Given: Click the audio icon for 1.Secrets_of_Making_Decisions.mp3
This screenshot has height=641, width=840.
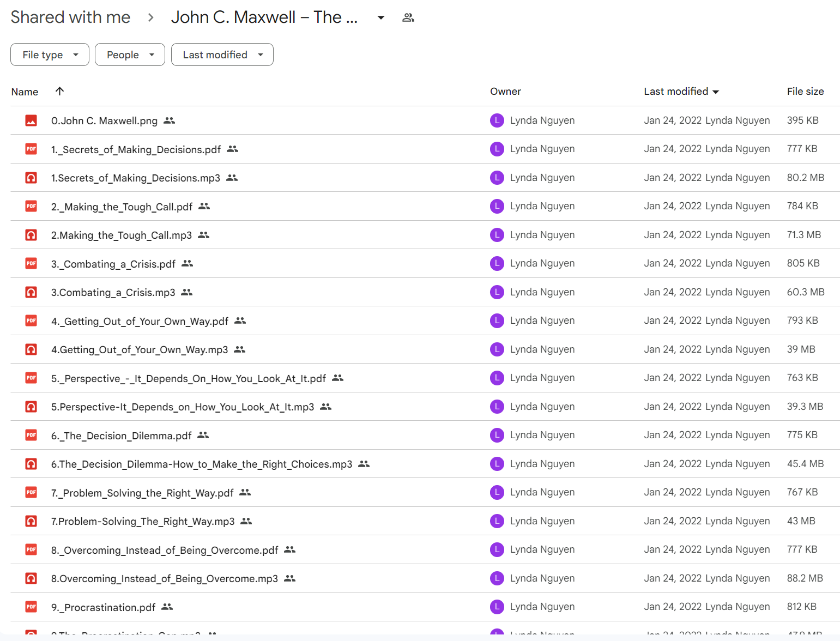Looking at the screenshot, I should click(x=31, y=178).
